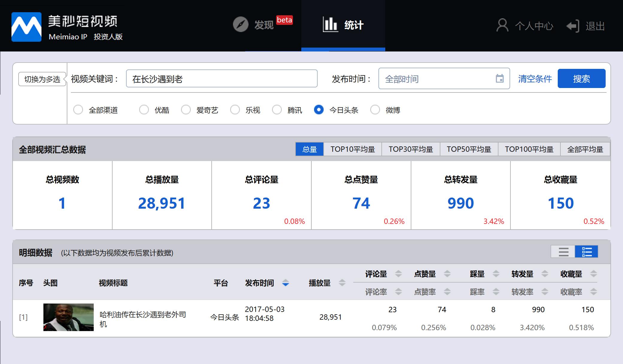The height and width of the screenshot is (364, 623).
Task: Switch to the TOP10平均量 tab
Action: tap(352, 149)
